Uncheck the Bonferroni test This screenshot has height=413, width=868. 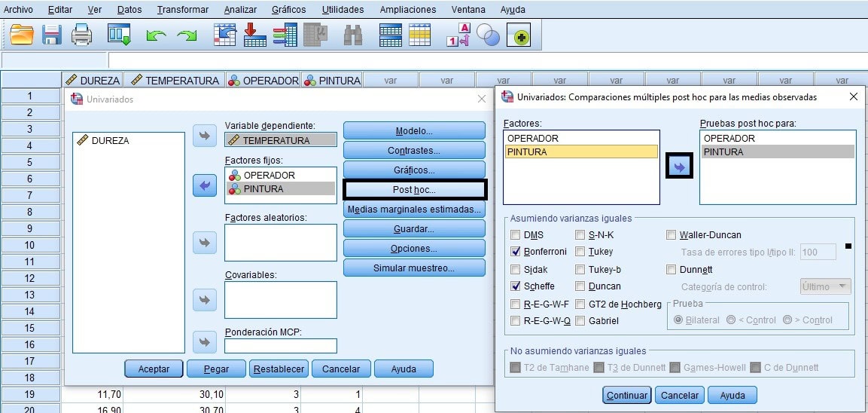(x=516, y=252)
